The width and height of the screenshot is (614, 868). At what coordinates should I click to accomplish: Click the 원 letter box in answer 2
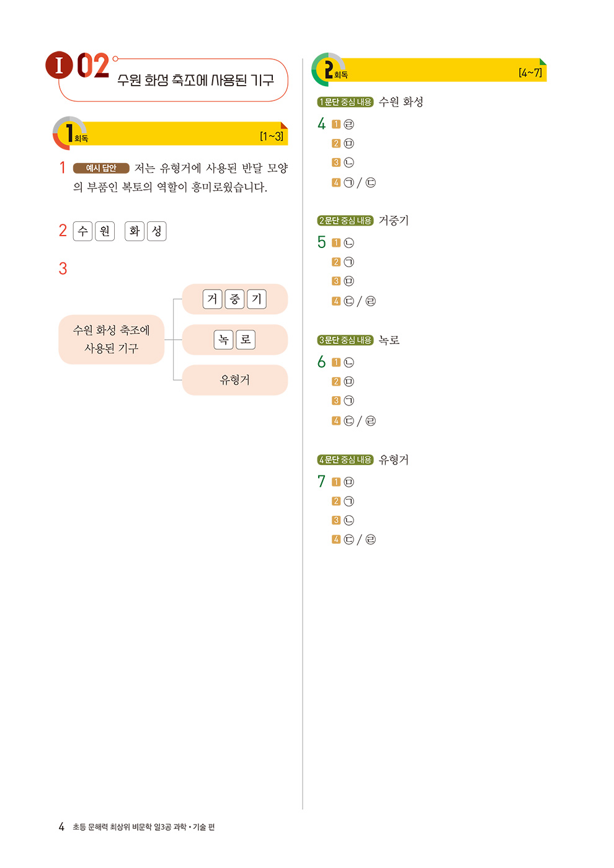(x=105, y=231)
